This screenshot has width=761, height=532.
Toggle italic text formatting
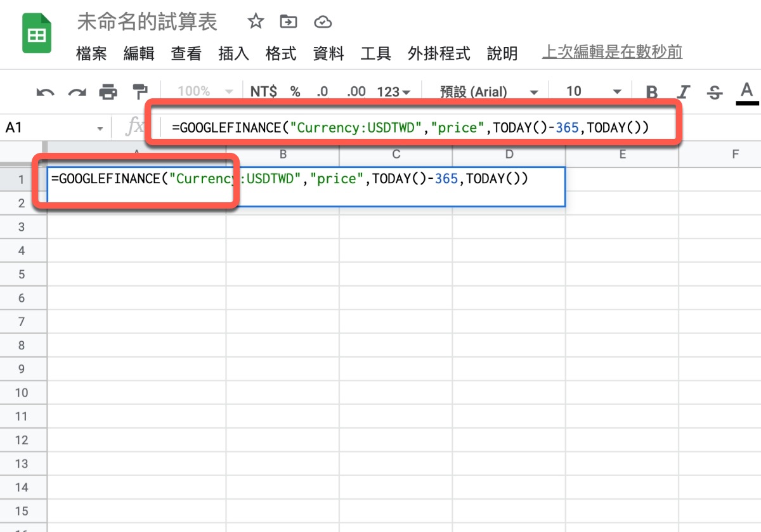pos(684,93)
